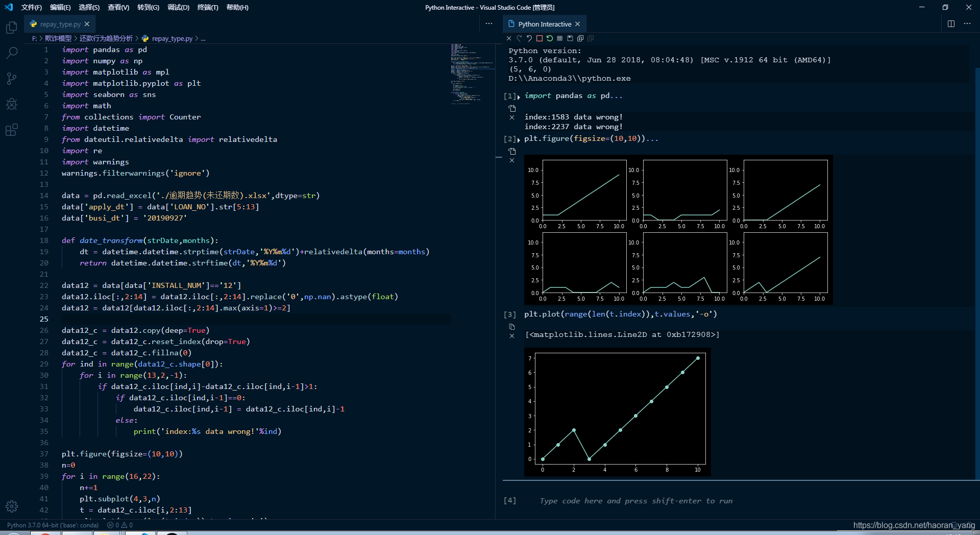The image size is (980, 535).
Task: Restart the kernel with green arrow icon
Action: click(x=550, y=38)
